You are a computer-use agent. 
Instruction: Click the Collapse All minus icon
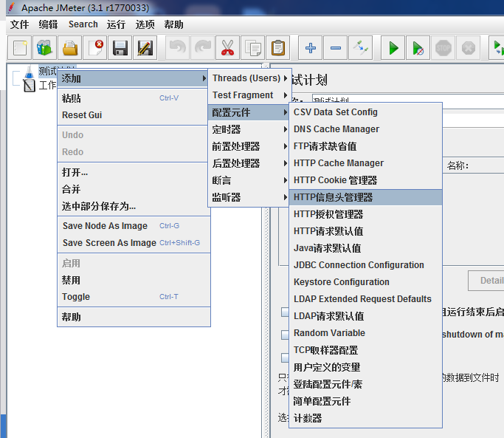point(335,48)
